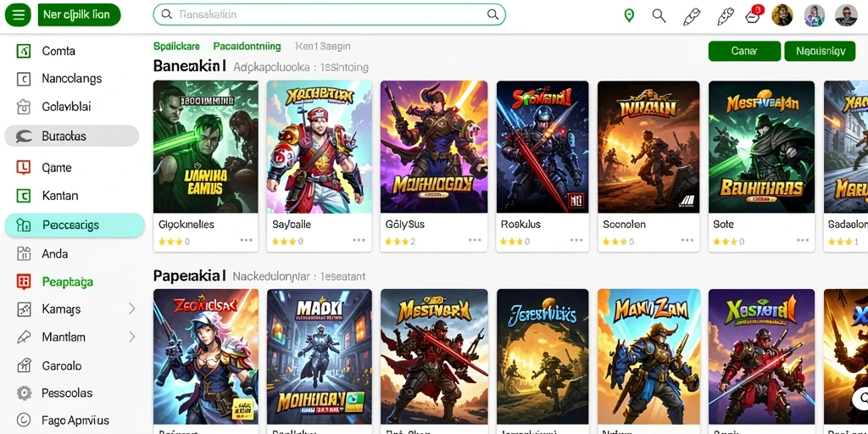Viewport: 868px width, 434px height.
Task: Open the 'Roskulus' game cover with the red sword
Action: (542, 147)
